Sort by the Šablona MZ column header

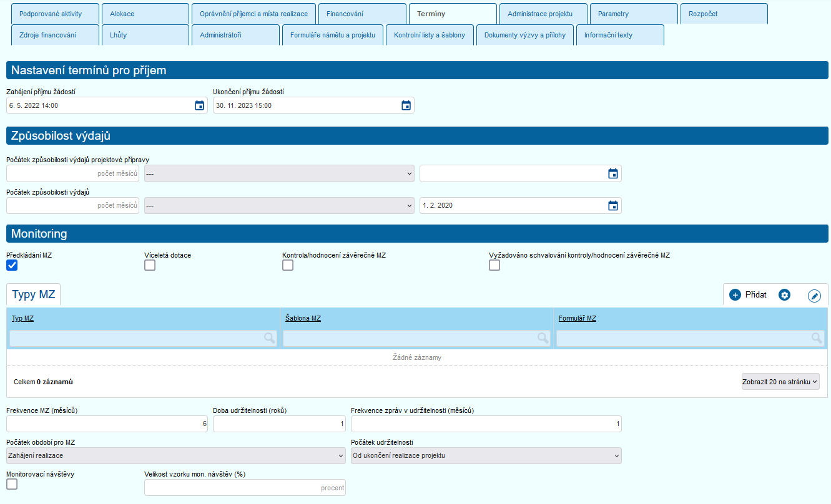[x=303, y=319]
